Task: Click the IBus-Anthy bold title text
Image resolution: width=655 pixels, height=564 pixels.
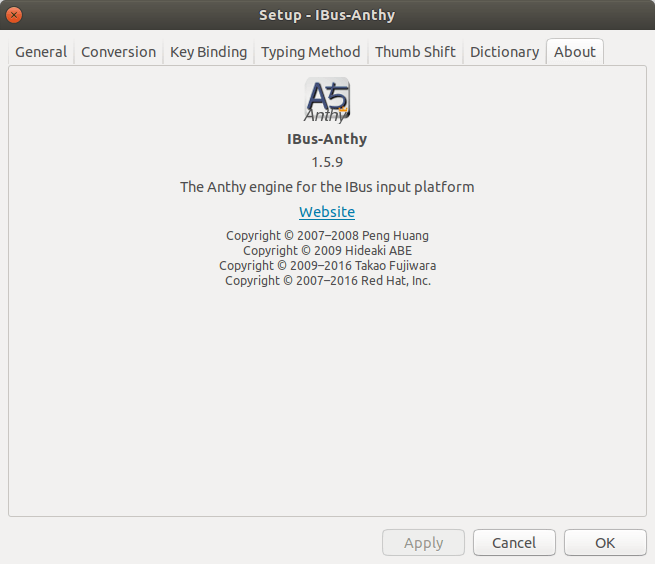Action: click(327, 139)
